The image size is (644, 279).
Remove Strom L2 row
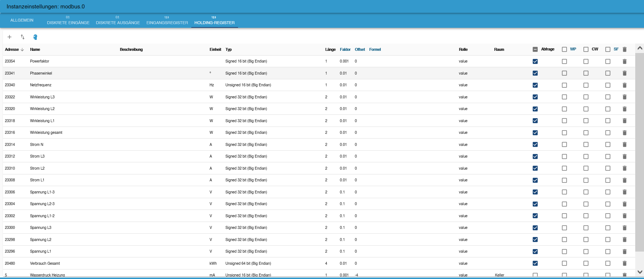pyautogui.click(x=624, y=168)
